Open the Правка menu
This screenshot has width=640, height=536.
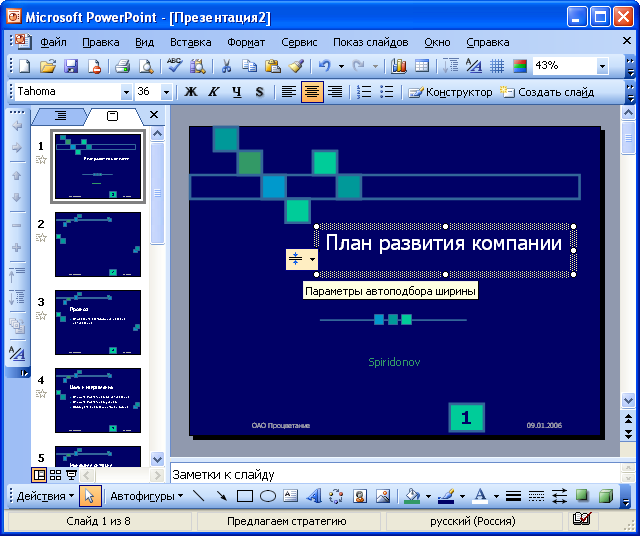[100, 42]
